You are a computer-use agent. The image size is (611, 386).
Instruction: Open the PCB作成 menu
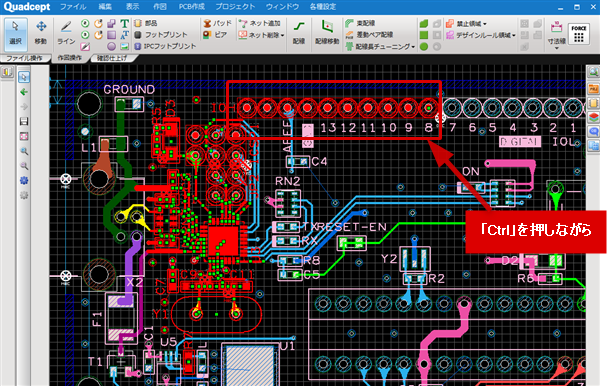pyautogui.click(x=191, y=7)
